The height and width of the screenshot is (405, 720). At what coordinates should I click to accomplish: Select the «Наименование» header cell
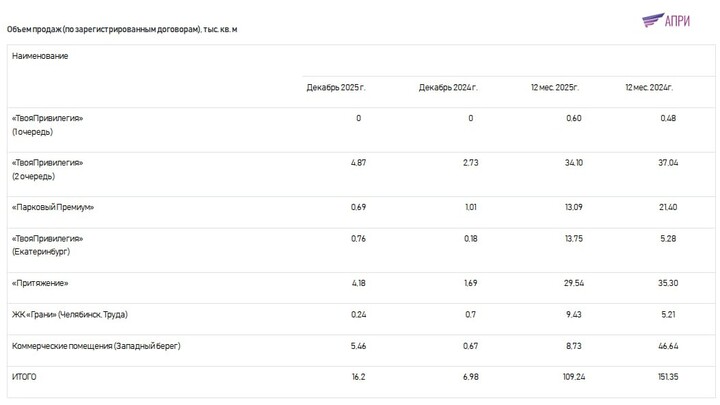tap(40, 56)
